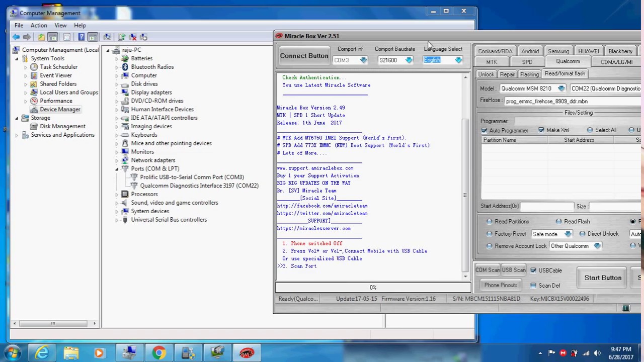644x362 pixels.
Task: Choose the Remove Account Lock radio option
Action: tap(490, 246)
